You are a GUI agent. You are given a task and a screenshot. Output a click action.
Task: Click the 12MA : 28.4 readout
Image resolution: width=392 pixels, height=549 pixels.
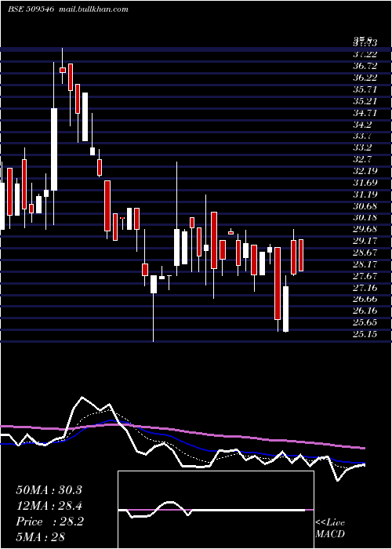coord(49,506)
